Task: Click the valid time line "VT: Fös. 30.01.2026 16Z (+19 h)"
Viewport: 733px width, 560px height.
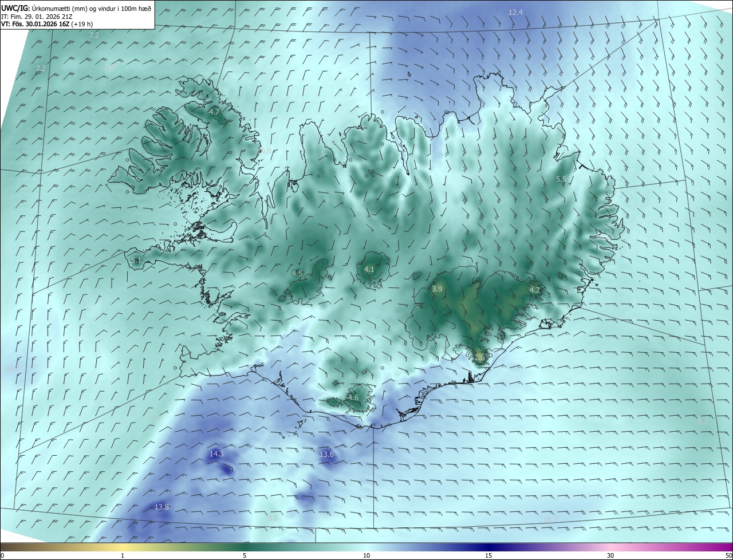Action: pos(47,25)
